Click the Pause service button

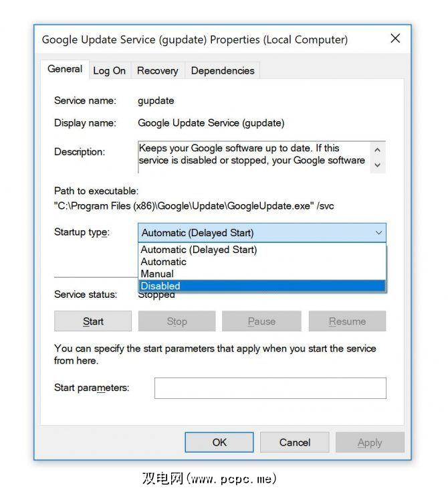point(261,321)
